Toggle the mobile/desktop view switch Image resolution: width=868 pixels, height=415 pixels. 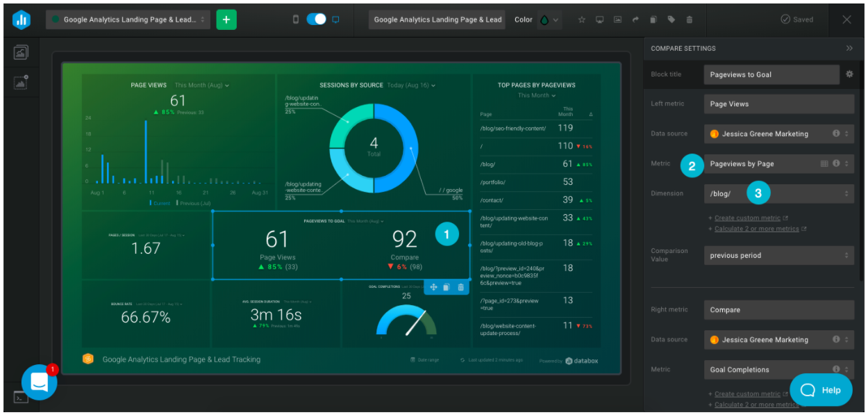316,19
